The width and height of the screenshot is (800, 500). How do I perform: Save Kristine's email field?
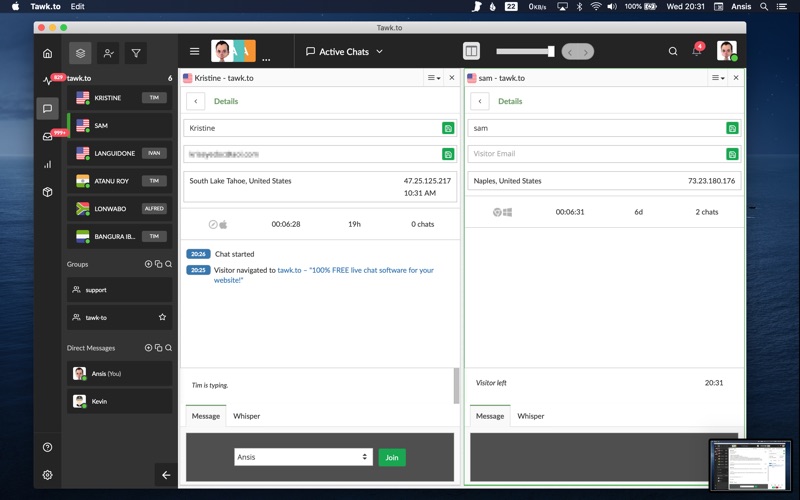(448, 154)
